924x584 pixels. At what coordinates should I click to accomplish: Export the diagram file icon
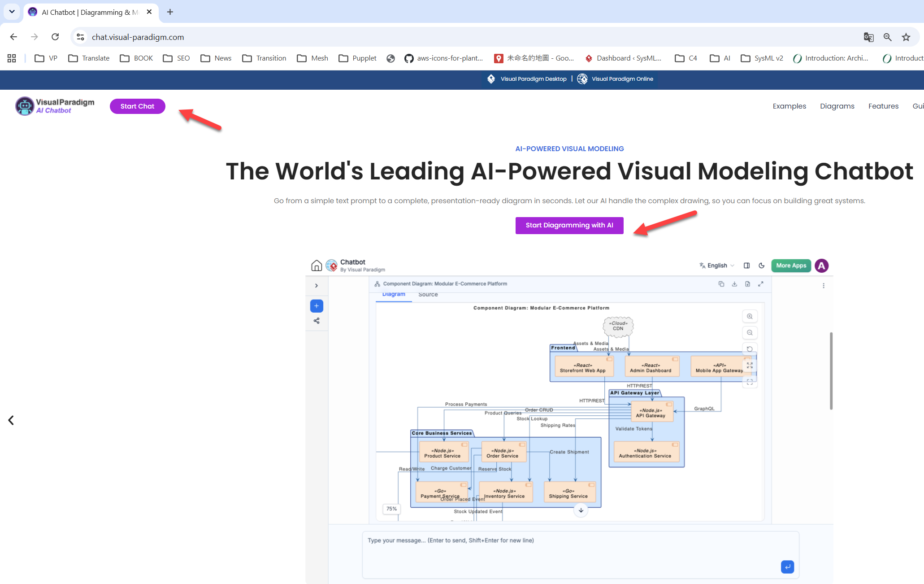point(747,284)
